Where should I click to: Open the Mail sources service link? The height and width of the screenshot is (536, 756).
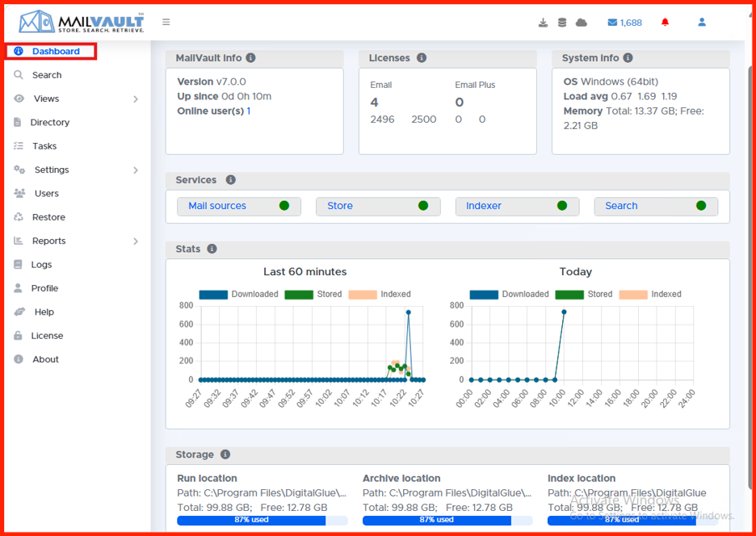coord(217,206)
